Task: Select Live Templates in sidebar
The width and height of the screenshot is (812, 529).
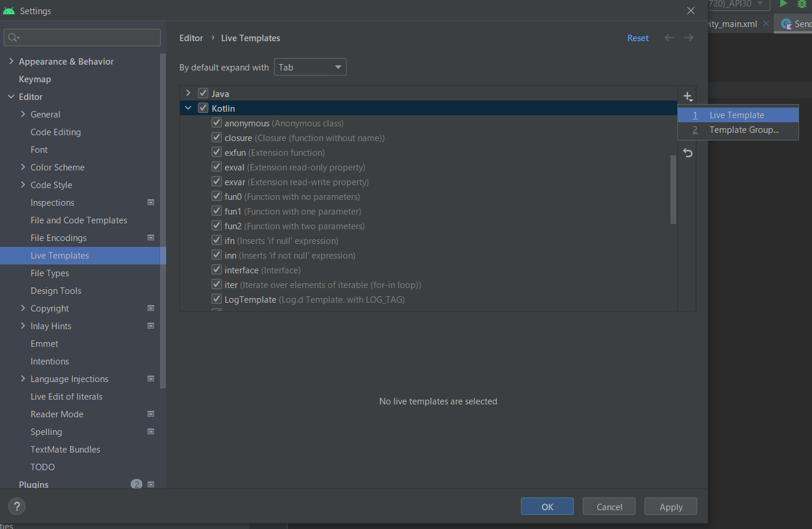Action: [x=83, y=256]
